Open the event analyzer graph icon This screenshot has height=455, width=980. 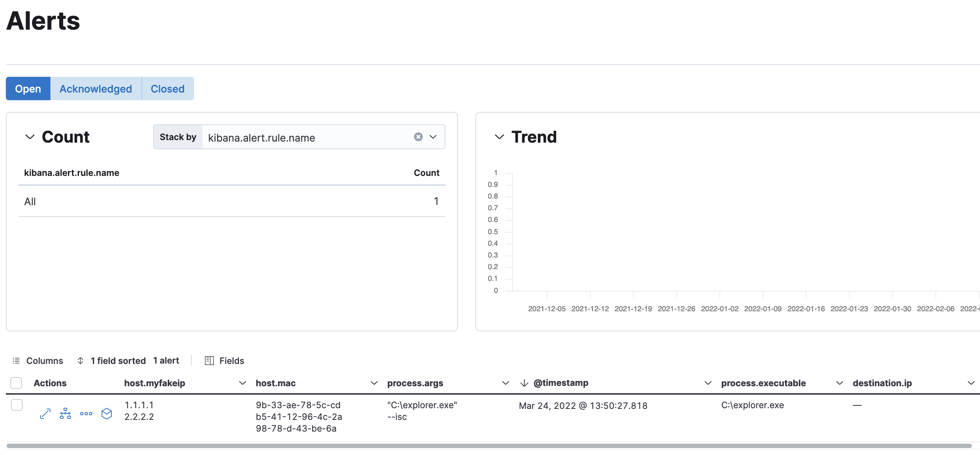(65, 414)
